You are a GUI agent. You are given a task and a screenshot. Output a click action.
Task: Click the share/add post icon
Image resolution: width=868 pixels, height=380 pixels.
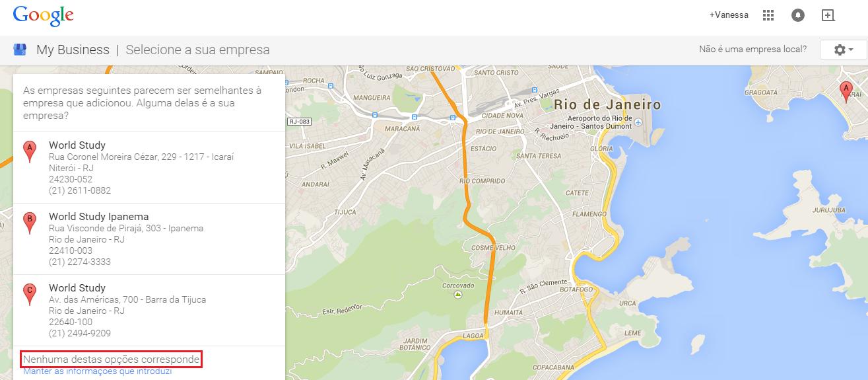828,15
